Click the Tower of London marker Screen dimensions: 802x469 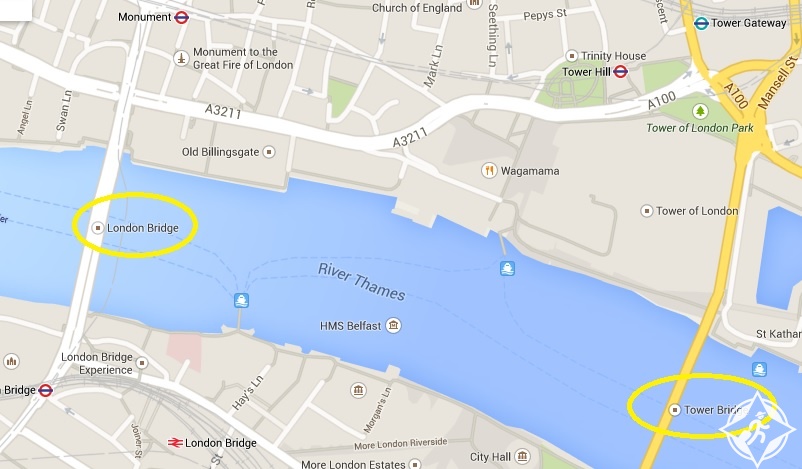[647, 211]
